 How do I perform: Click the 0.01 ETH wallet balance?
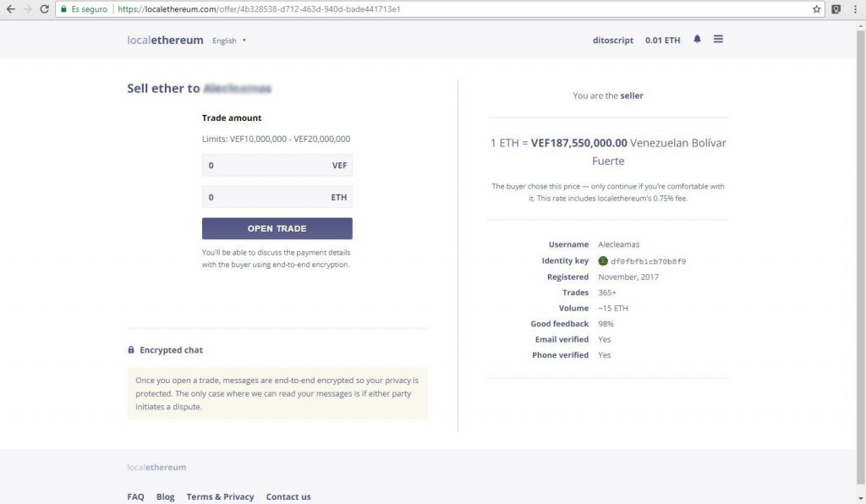[663, 41]
